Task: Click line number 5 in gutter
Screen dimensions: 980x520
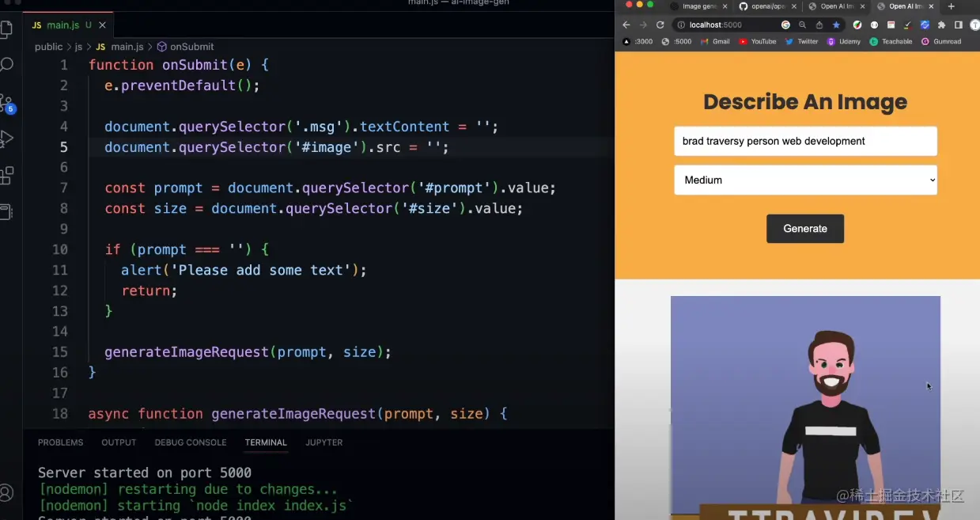Action: tap(64, 147)
